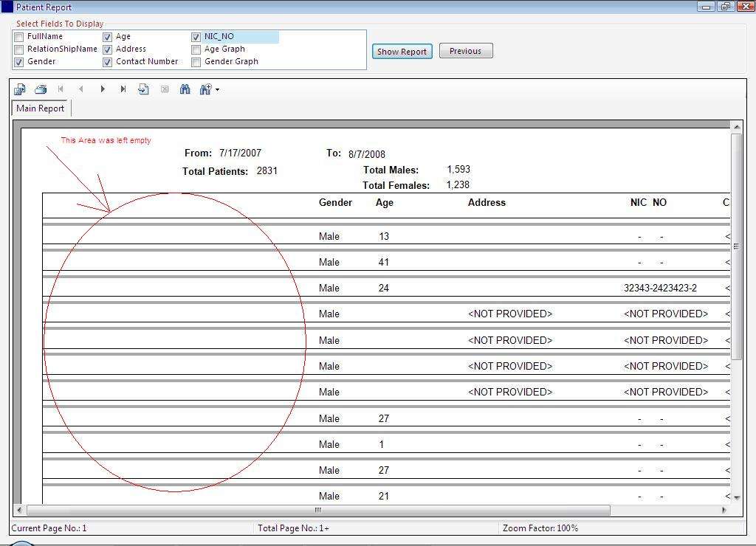Open the Zoom dropdown arrow
This screenshot has height=546, width=756.
(x=218, y=89)
